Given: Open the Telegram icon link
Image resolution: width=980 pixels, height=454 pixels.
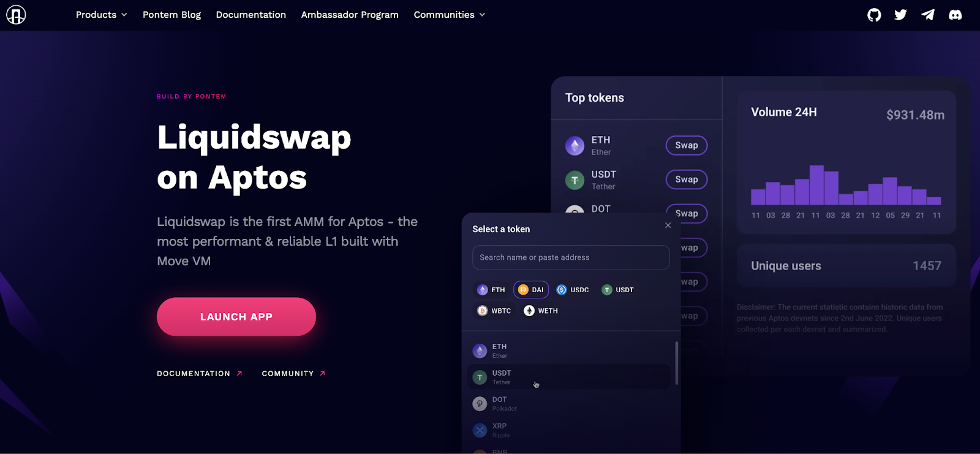Looking at the screenshot, I should tap(928, 15).
